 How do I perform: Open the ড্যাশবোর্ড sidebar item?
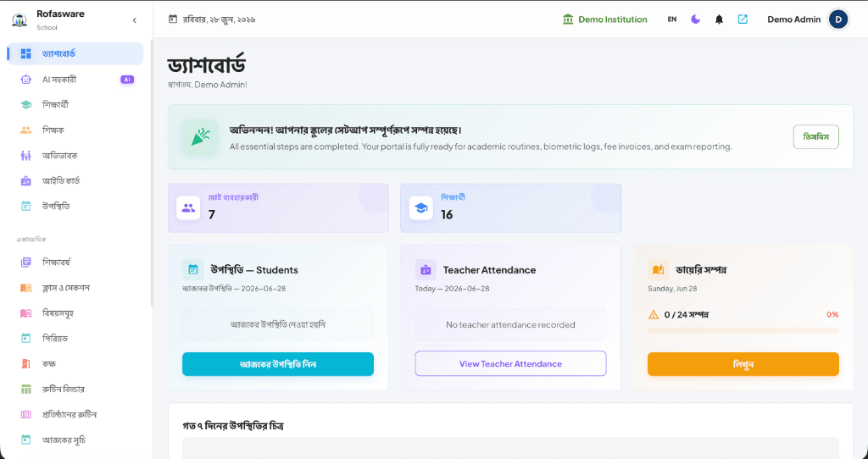click(75, 53)
